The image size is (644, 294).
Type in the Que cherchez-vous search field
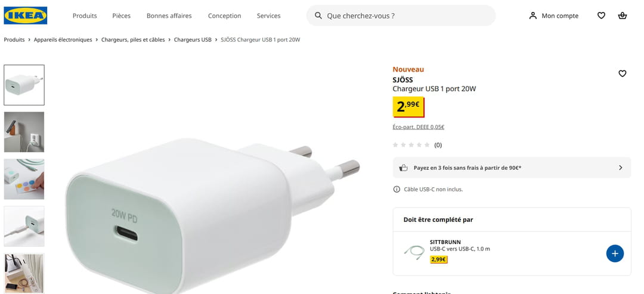[x=405, y=16]
